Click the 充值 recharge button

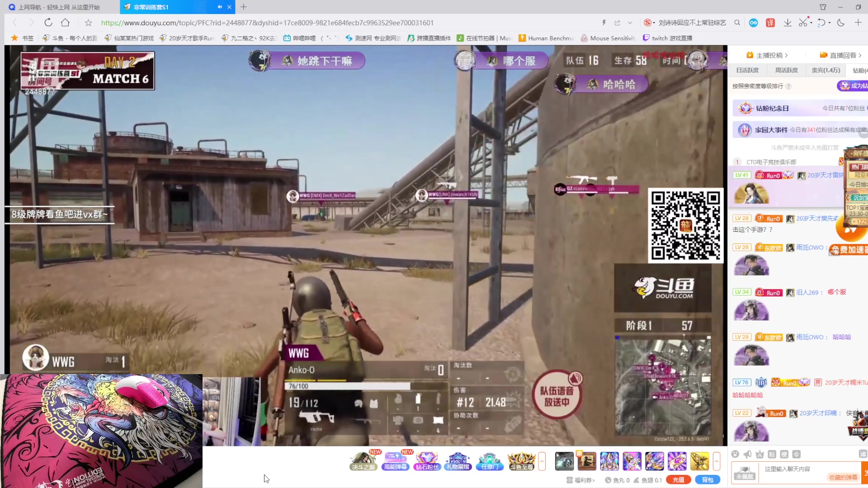(678, 480)
